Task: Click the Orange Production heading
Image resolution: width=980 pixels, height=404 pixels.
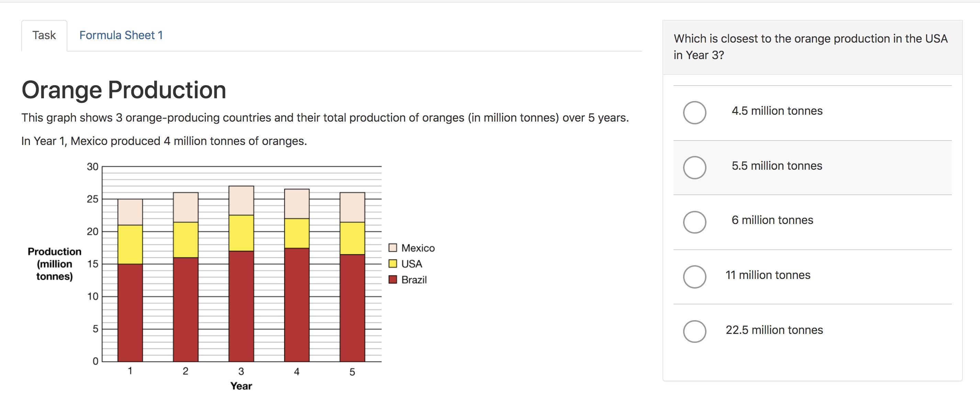Action: (124, 90)
